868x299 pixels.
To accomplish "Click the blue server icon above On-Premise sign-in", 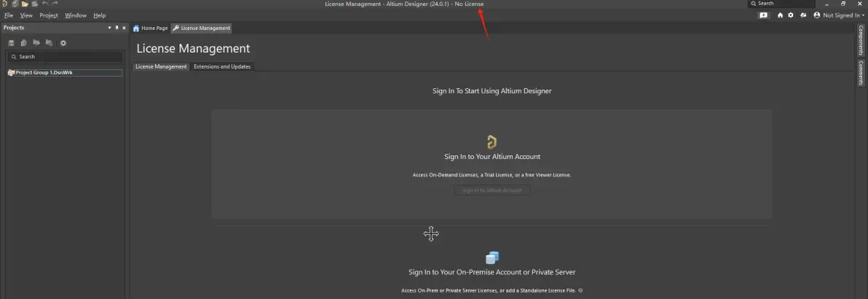I will (x=492, y=258).
